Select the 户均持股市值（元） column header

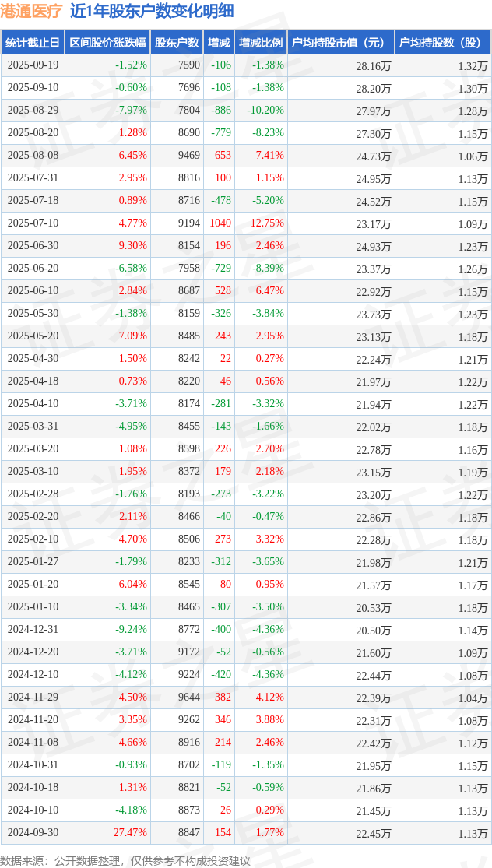tap(340, 43)
